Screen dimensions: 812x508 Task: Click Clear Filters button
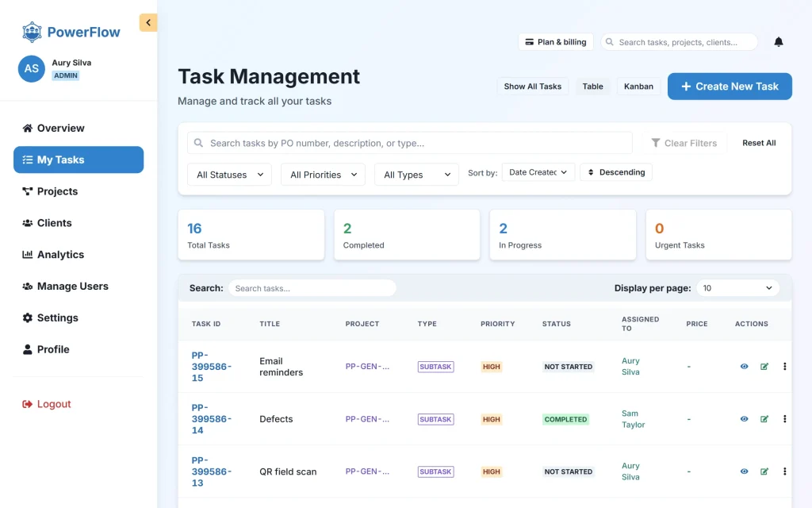[684, 143]
